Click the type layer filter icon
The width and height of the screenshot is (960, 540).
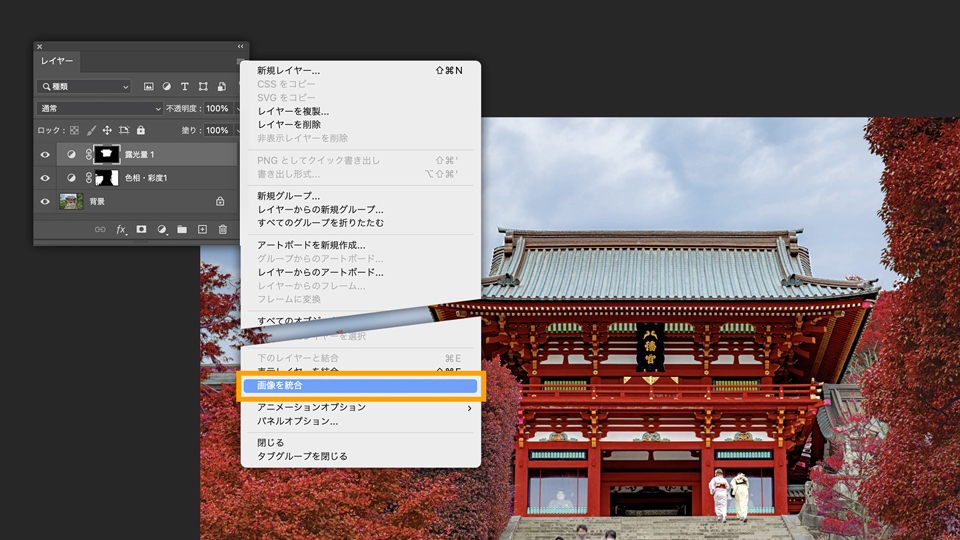(184, 86)
